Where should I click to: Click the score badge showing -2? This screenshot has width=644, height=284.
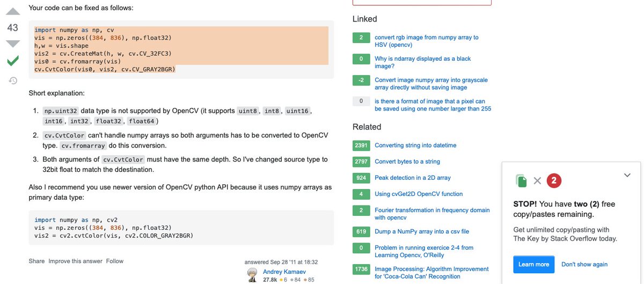pos(361,80)
